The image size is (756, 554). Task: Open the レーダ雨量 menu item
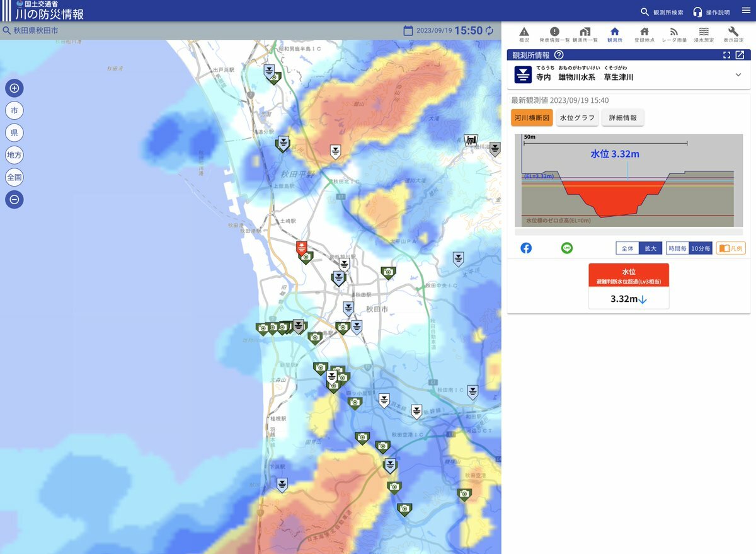tap(673, 35)
